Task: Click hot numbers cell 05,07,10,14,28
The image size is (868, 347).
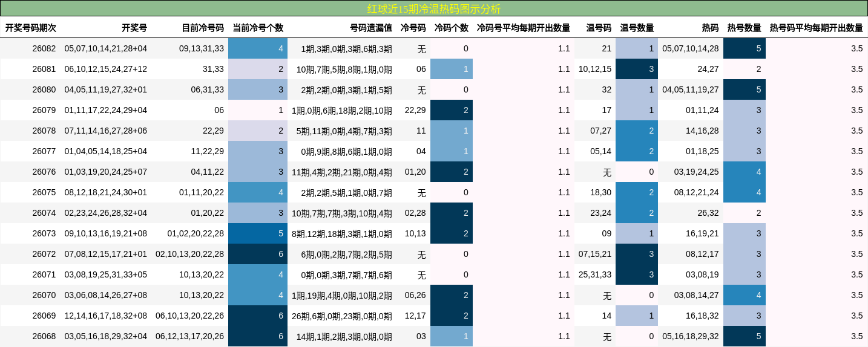Action: tap(691, 48)
